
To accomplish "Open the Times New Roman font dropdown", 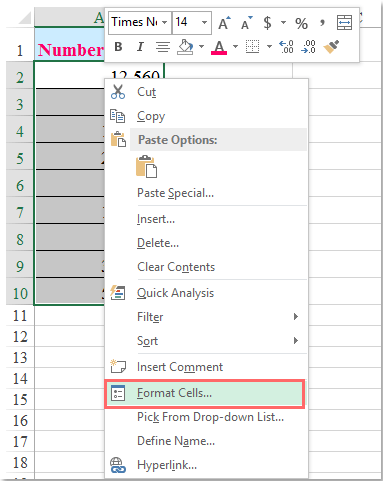I will tap(164, 23).
